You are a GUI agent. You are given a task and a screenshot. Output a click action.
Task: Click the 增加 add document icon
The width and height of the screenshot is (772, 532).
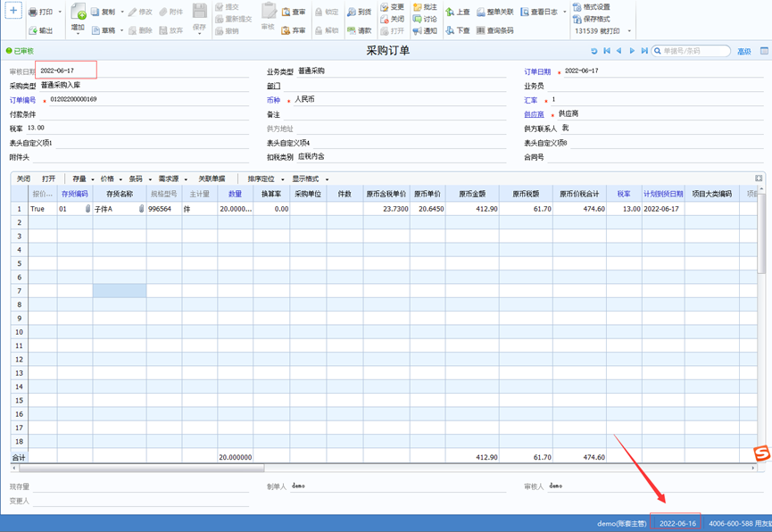click(x=79, y=12)
